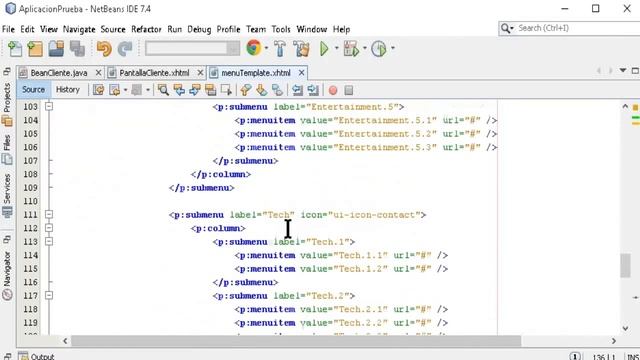Viewport: 640px width, 360px height.
Task: Close the BeanCliente.java tab
Action: tap(98, 73)
